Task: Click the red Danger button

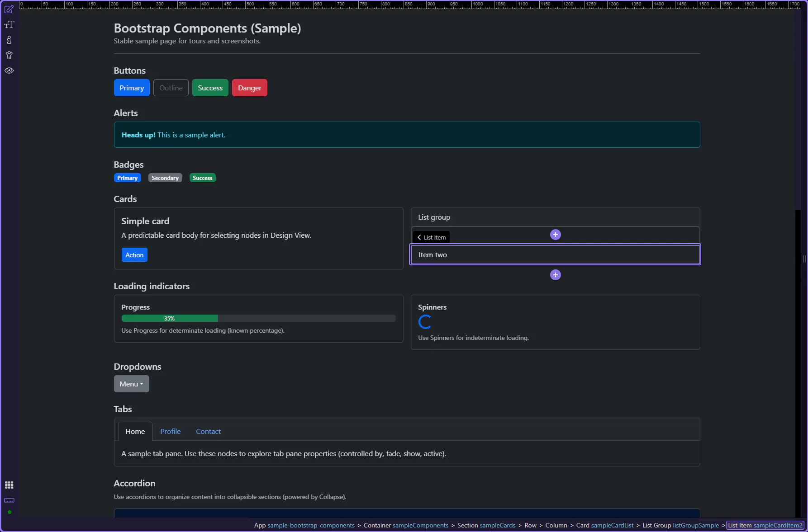Action: [249, 88]
